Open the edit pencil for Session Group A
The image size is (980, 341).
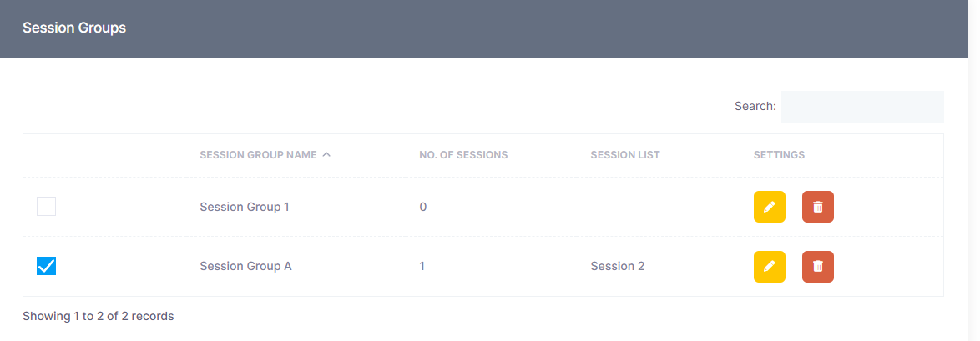click(769, 267)
